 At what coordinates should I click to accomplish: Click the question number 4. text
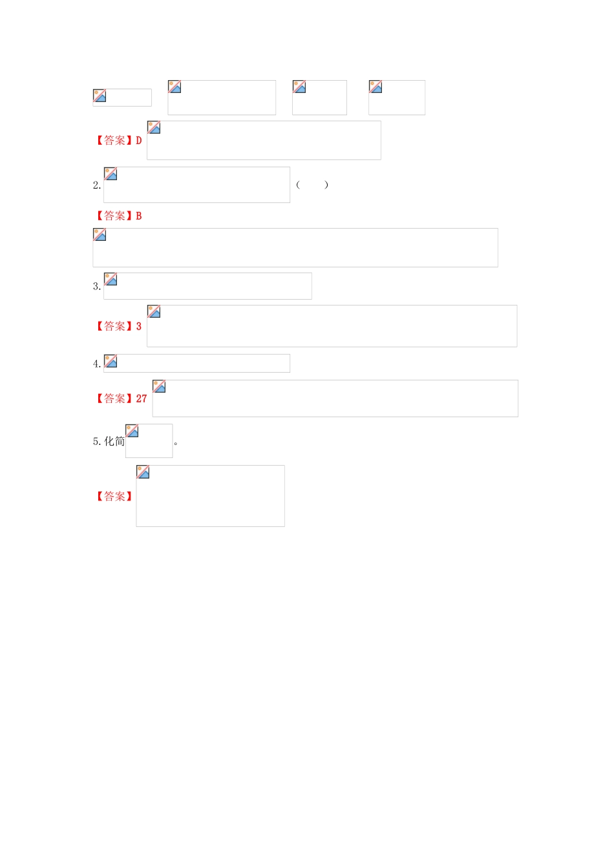coord(97,364)
